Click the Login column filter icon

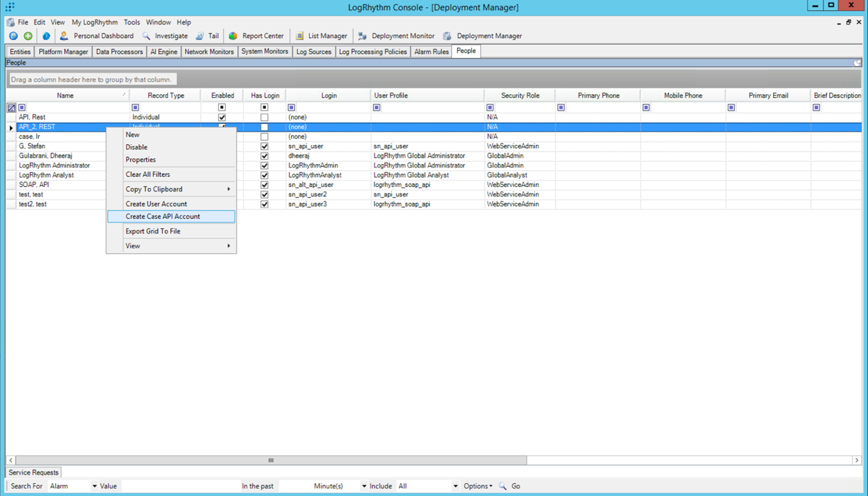tap(292, 107)
